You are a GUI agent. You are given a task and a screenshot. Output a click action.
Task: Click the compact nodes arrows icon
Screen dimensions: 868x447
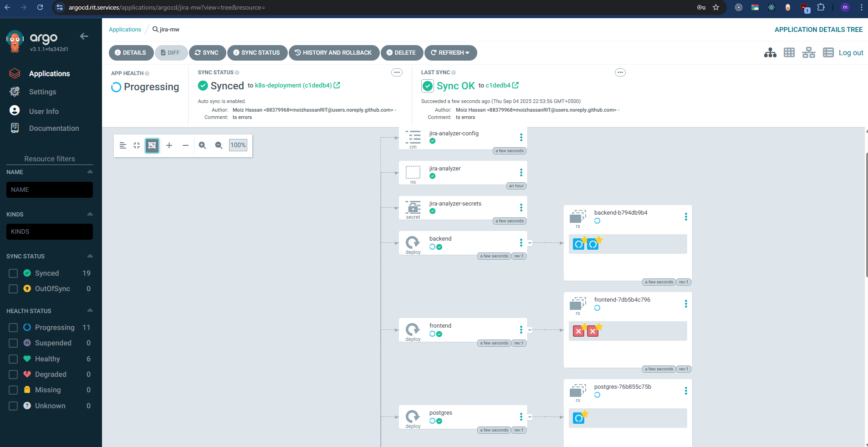tap(137, 145)
